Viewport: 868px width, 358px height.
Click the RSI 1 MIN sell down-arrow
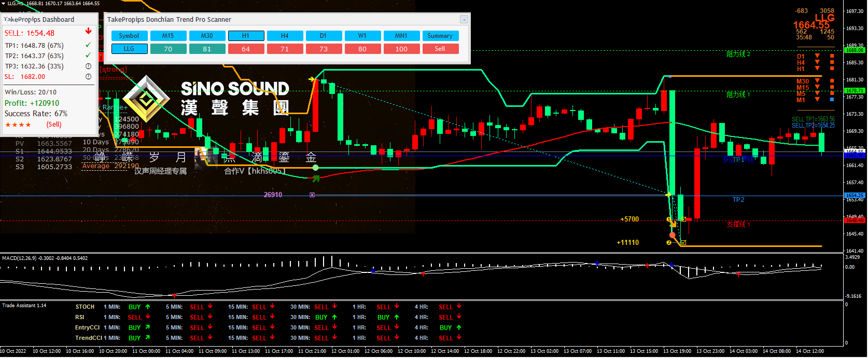(148, 316)
